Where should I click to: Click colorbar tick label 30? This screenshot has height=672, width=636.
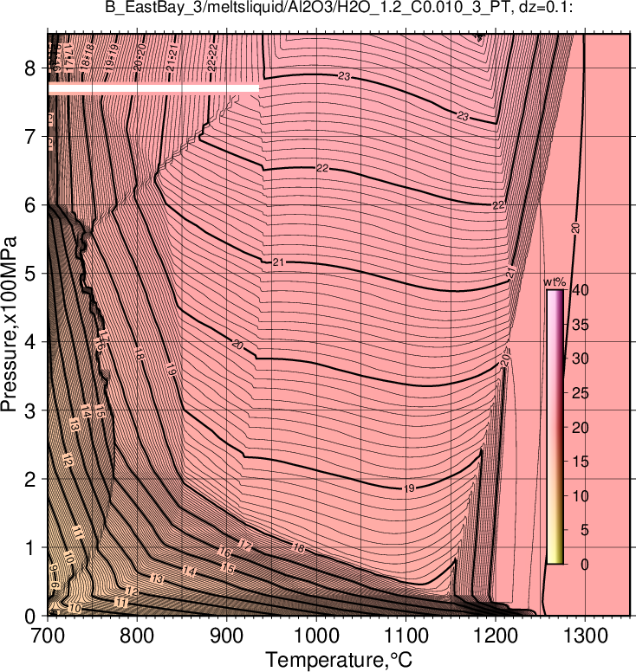click(x=581, y=359)
